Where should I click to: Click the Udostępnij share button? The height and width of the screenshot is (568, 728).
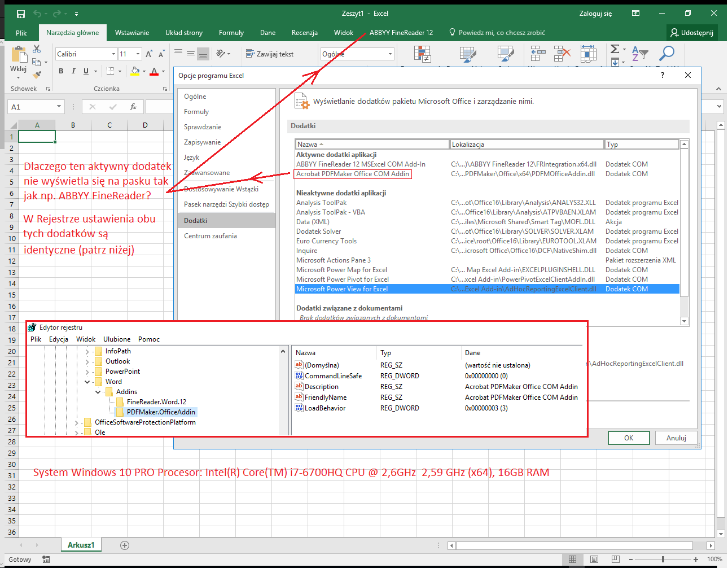(692, 33)
